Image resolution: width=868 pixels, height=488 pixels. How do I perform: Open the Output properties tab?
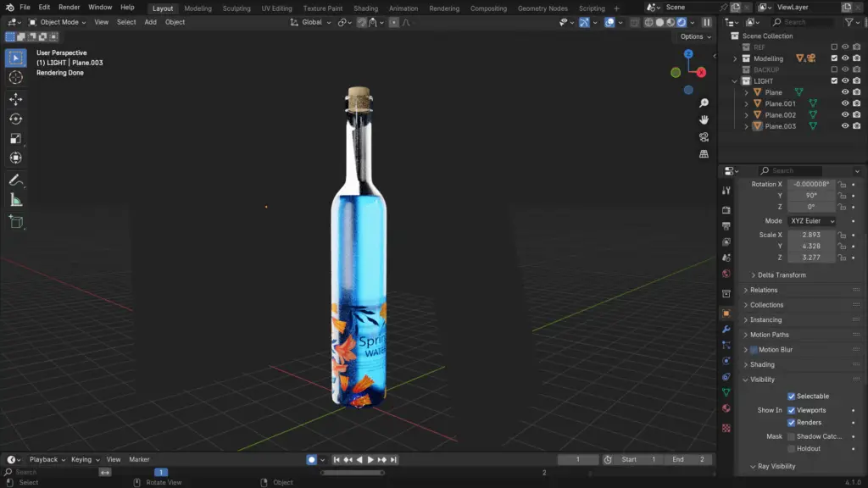[x=726, y=225]
